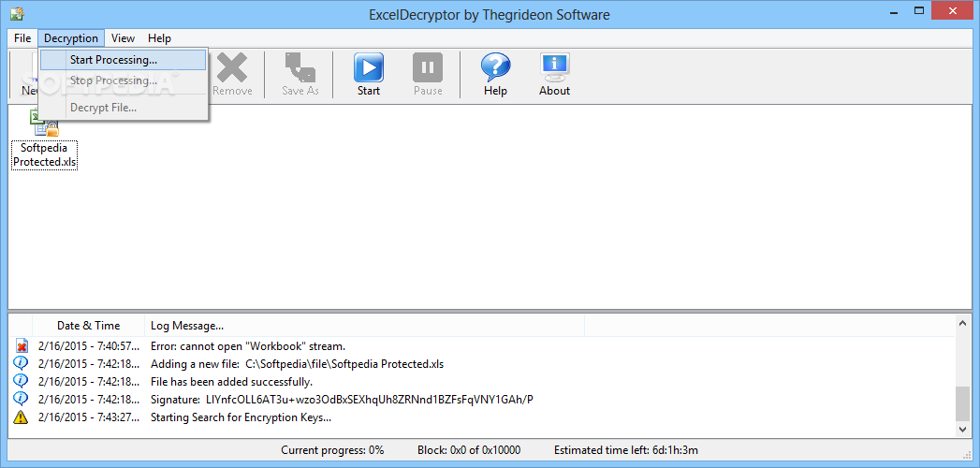Click info icon beside Adding a new file

[22, 364]
